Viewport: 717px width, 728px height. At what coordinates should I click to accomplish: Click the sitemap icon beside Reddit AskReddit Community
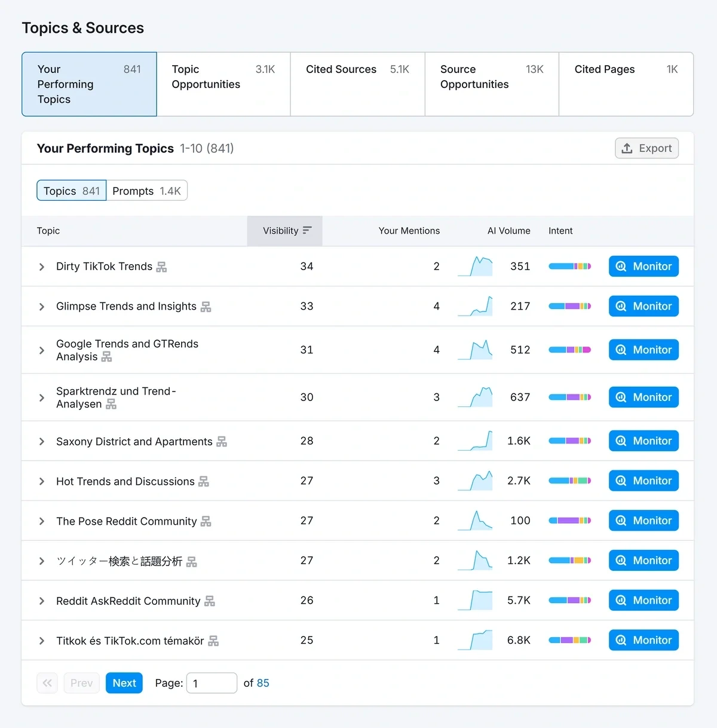210,601
